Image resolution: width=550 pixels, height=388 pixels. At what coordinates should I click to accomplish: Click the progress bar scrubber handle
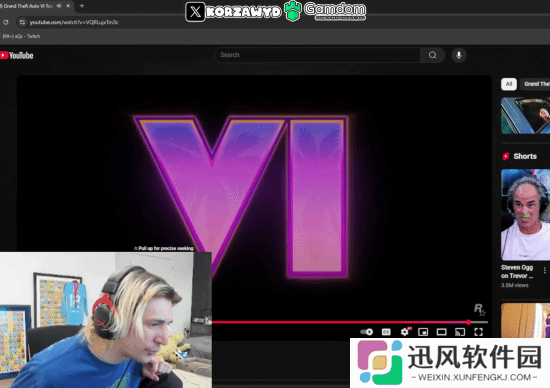[x=468, y=322]
